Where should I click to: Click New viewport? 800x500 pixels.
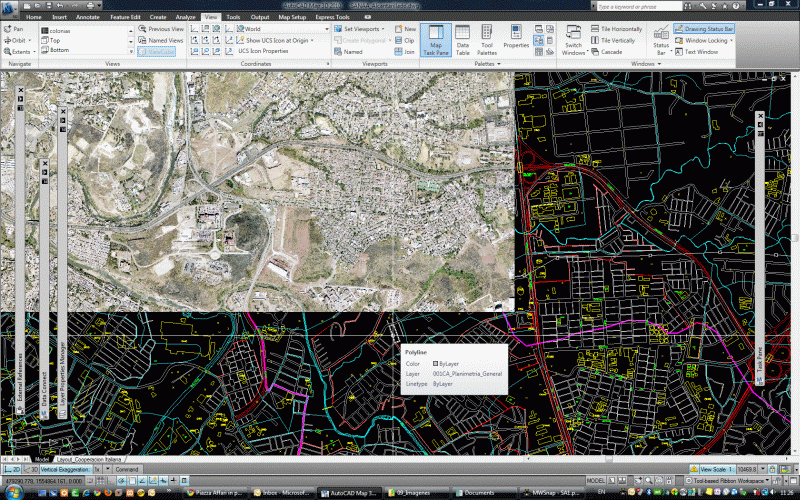tap(406, 29)
